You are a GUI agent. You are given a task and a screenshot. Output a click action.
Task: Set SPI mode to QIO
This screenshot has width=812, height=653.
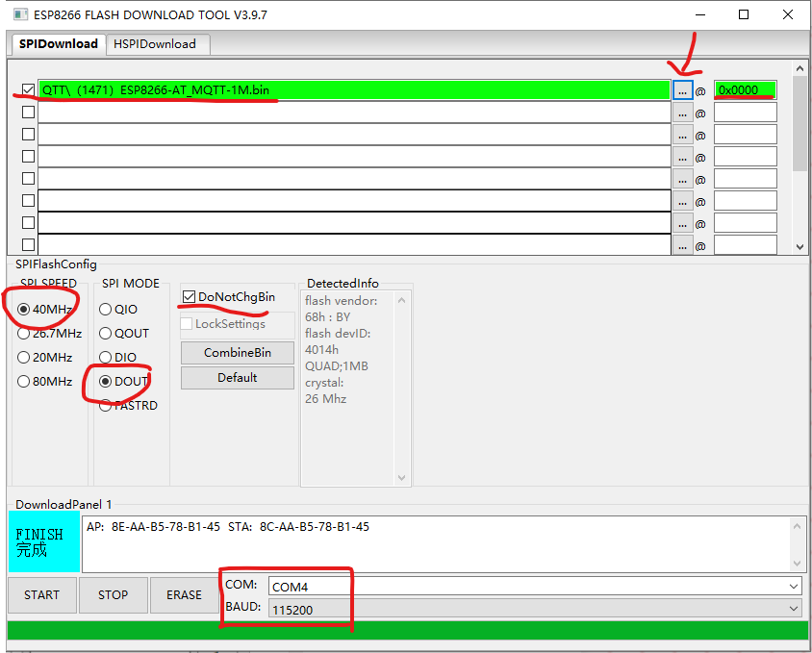[105, 309]
